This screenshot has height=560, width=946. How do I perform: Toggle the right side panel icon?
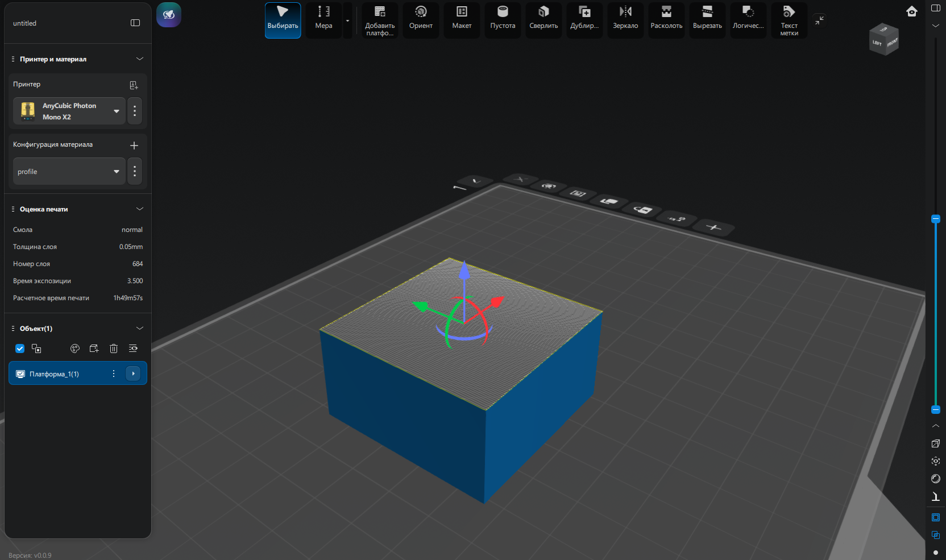936,8
